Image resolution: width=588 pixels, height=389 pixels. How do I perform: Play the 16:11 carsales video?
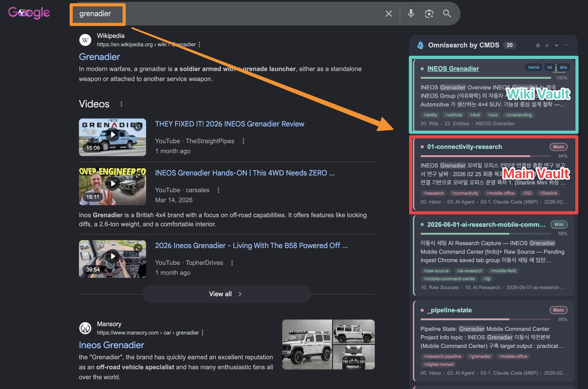pyautogui.click(x=113, y=184)
